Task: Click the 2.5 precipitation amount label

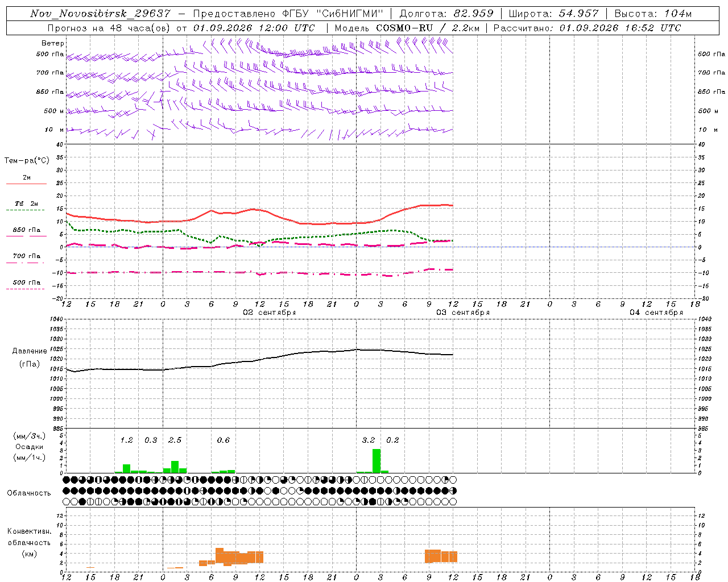Action: point(175,440)
